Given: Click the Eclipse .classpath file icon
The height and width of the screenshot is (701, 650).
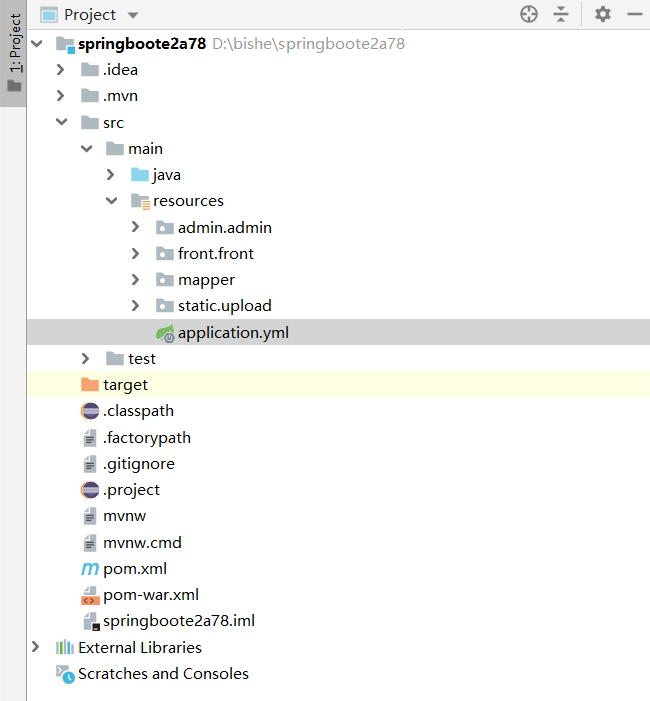Looking at the screenshot, I should (x=90, y=411).
